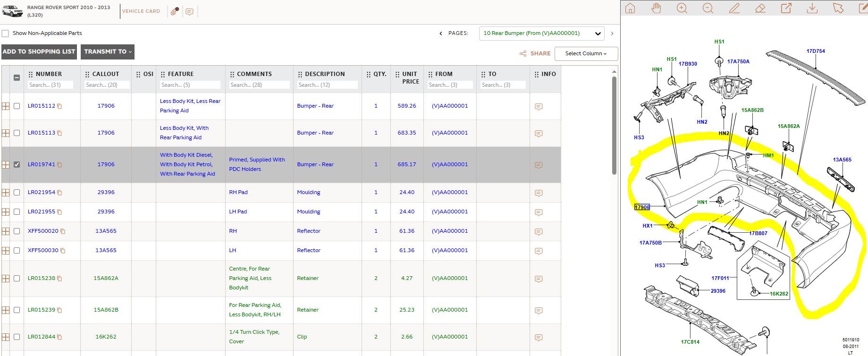Select the pencil draw tool
This screenshot has height=356, width=868.
[734, 8]
